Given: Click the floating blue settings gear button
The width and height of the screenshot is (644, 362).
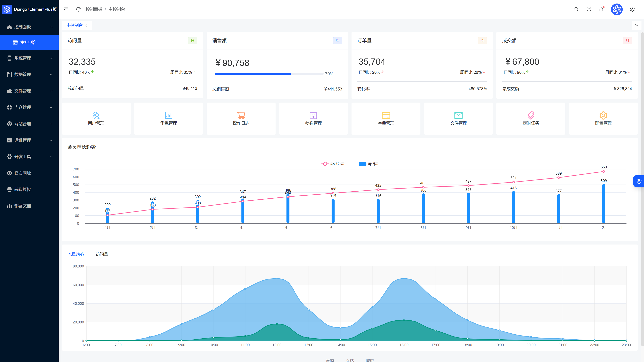Looking at the screenshot, I should (x=639, y=181).
